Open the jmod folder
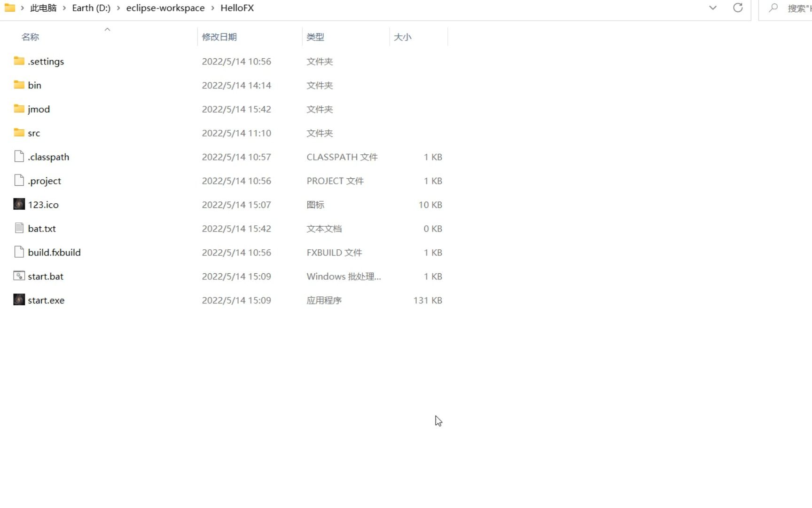The height and width of the screenshot is (508, 812). [x=38, y=109]
